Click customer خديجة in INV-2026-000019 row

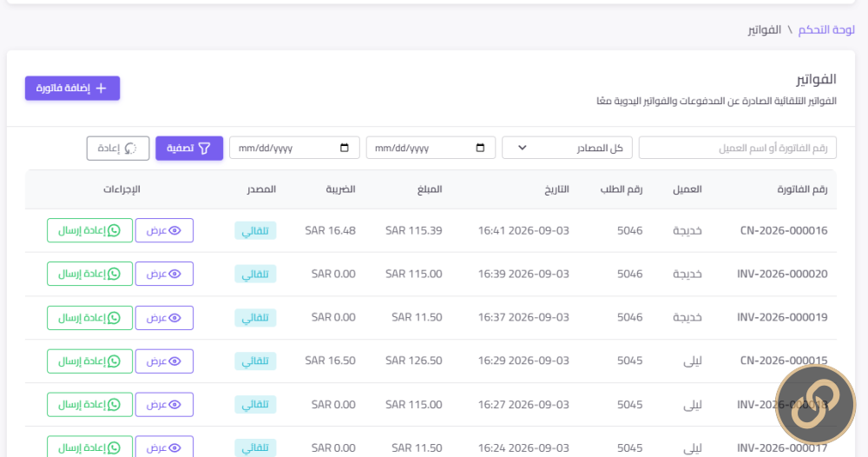(x=687, y=317)
